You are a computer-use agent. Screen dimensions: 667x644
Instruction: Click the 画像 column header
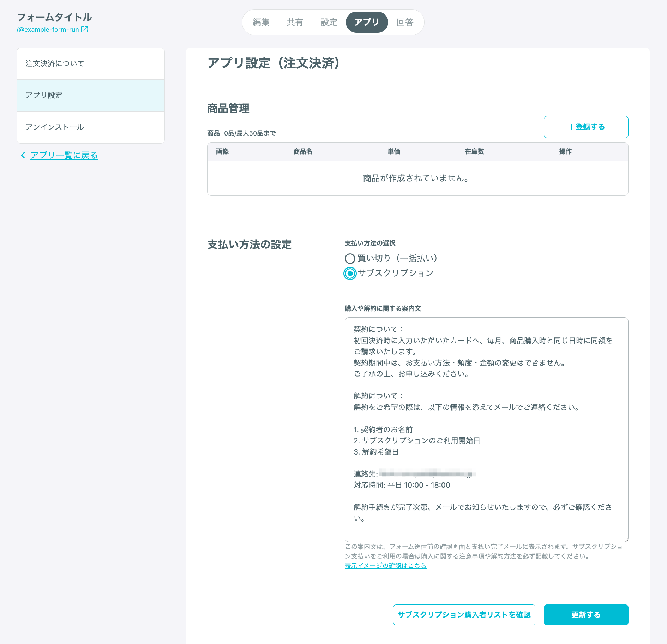click(x=222, y=151)
